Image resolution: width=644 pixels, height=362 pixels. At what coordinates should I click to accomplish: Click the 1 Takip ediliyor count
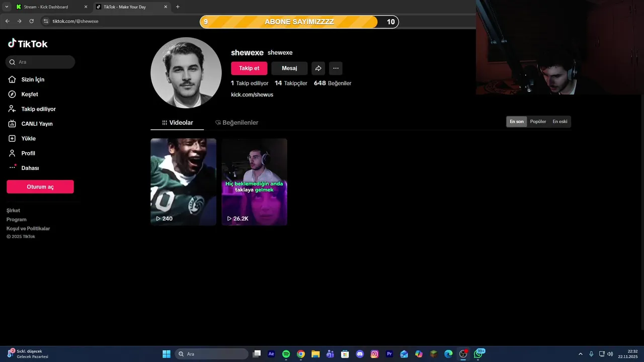pyautogui.click(x=250, y=83)
